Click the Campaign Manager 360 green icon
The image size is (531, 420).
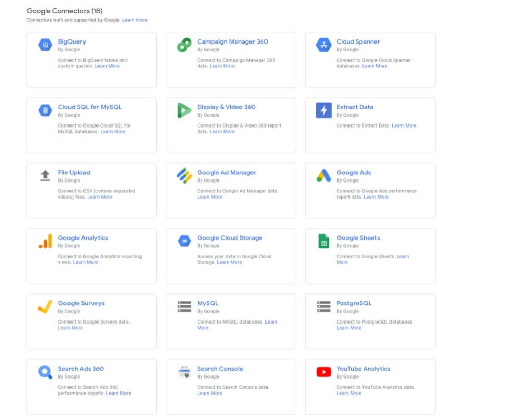point(184,45)
